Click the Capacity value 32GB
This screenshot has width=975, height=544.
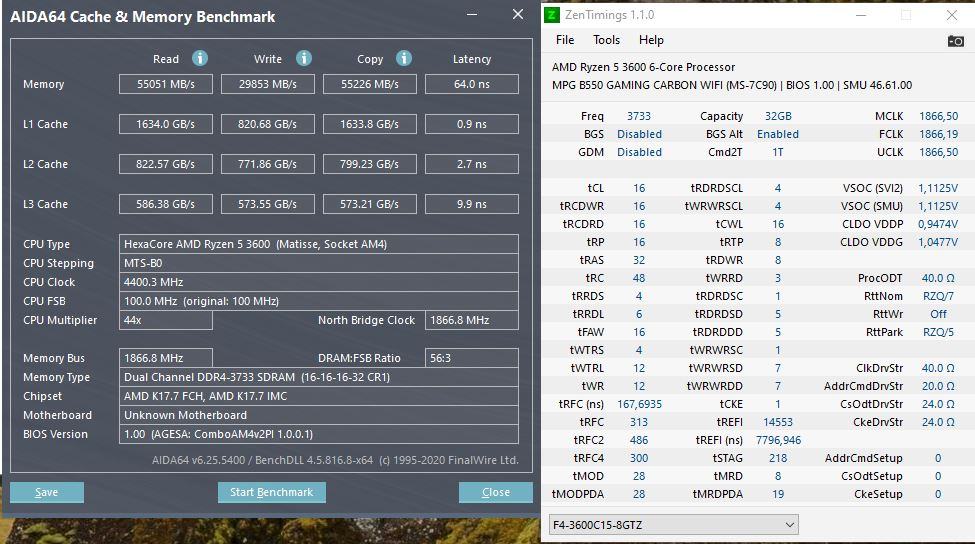778,116
